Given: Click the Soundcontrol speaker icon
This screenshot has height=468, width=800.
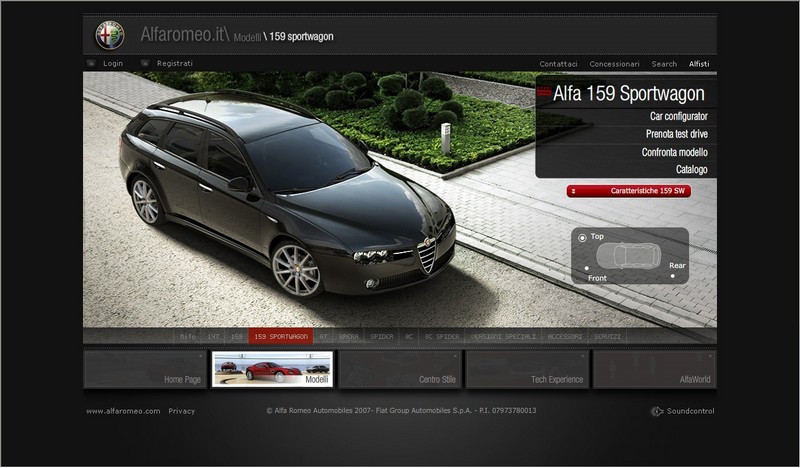Looking at the screenshot, I should [657, 411].
